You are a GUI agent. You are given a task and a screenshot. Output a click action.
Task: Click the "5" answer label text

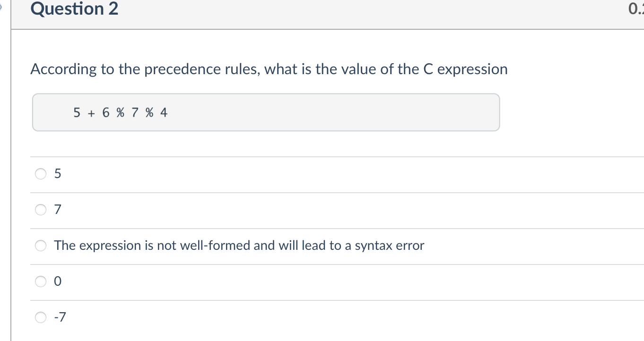point(58,174)
